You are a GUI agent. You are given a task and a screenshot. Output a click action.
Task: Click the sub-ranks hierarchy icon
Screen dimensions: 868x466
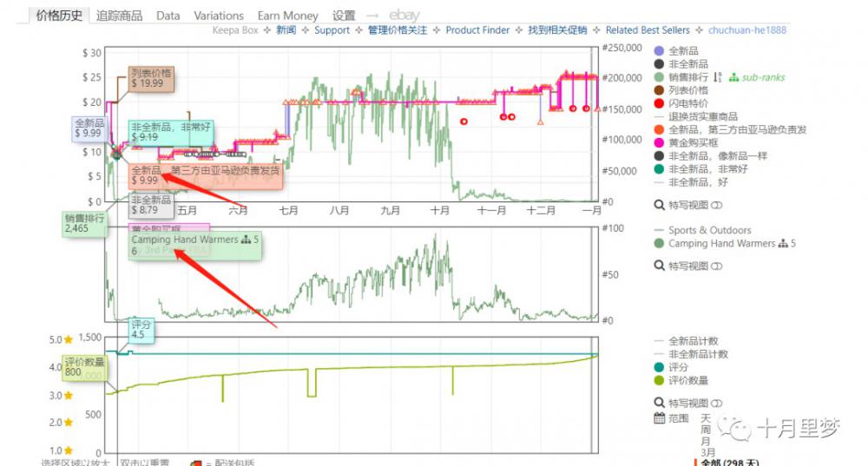point(733,77)
